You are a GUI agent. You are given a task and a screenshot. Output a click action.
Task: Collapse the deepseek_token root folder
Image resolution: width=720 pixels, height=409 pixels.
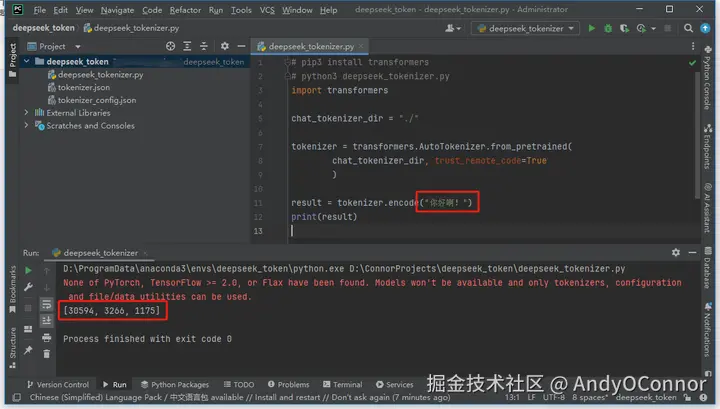click(27, 61)
